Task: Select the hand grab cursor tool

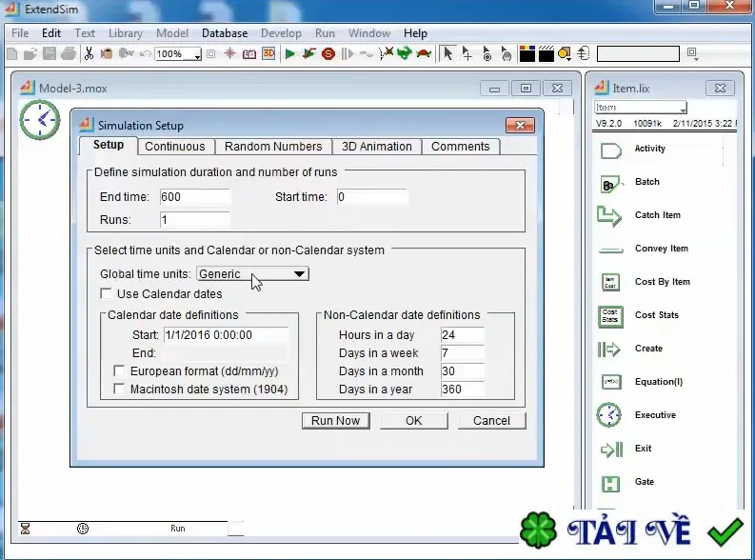Action: (x=506, y=54)
